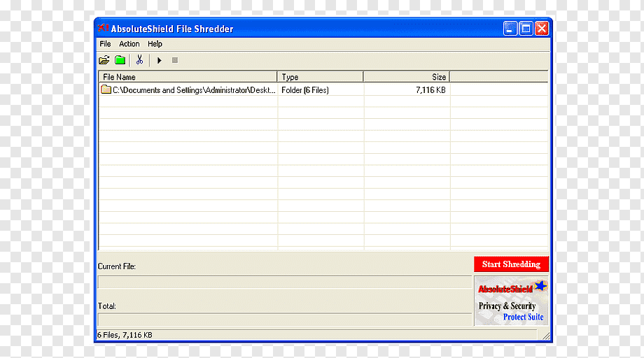This screenshot has height=358, width=644.
Task: Click the red Start Shredding button
Action: click(511, 264)
